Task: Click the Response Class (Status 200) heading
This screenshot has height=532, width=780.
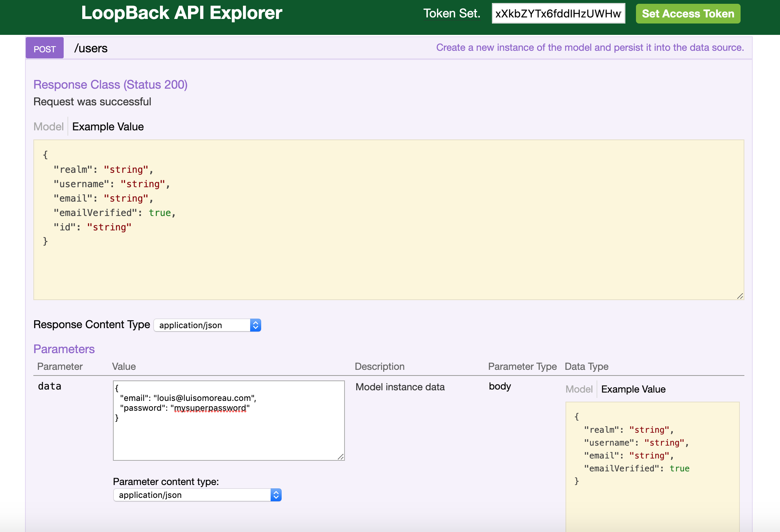Action: 110,84
